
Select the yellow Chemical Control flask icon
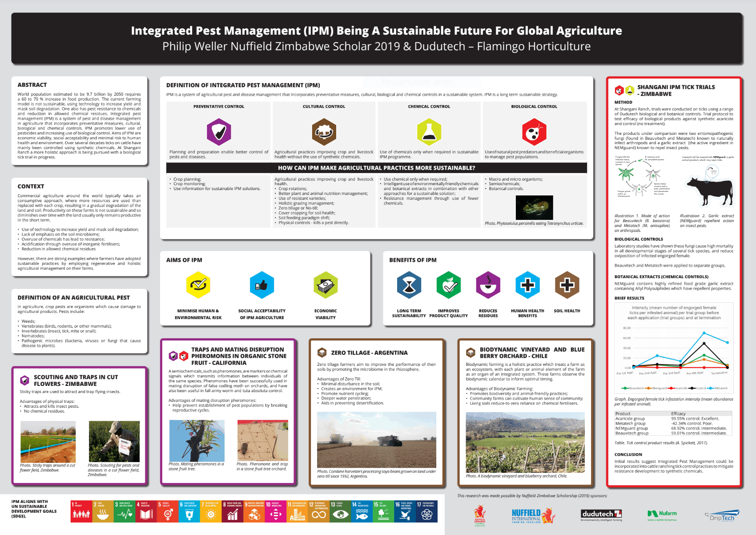(x=429, y=132)
